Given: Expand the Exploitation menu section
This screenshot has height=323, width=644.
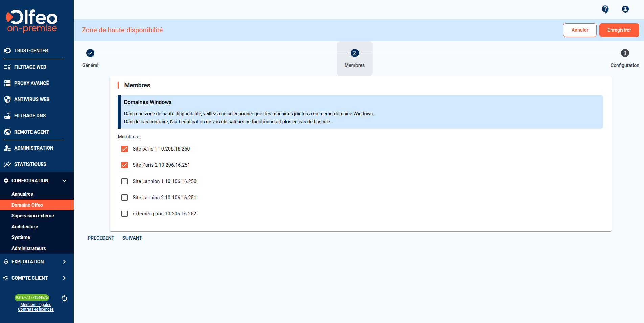Looking at the screenshot, I should (x=64, y=262).
